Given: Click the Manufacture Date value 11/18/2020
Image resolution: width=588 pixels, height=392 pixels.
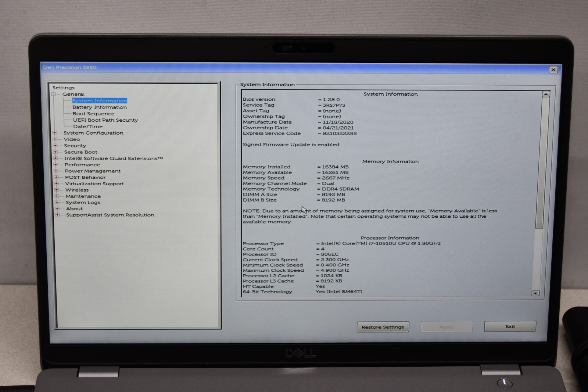Looking at the screenshot, I should tap(338, 122).
